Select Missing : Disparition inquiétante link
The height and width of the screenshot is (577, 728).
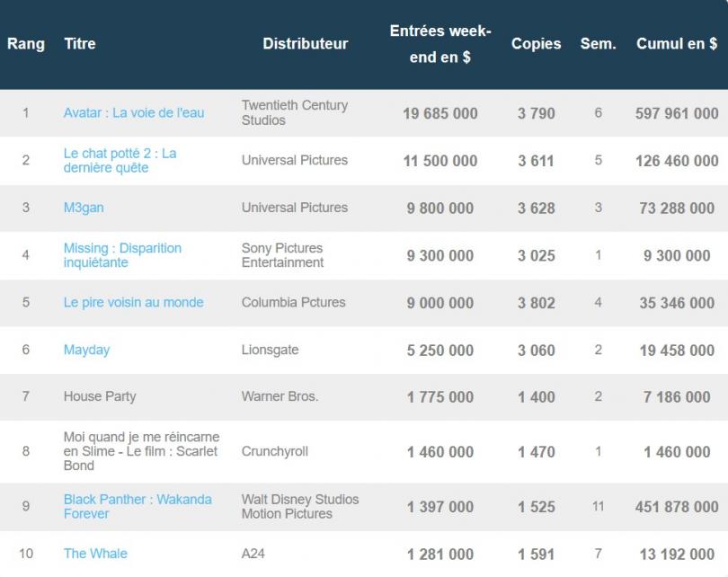point(122,255)
